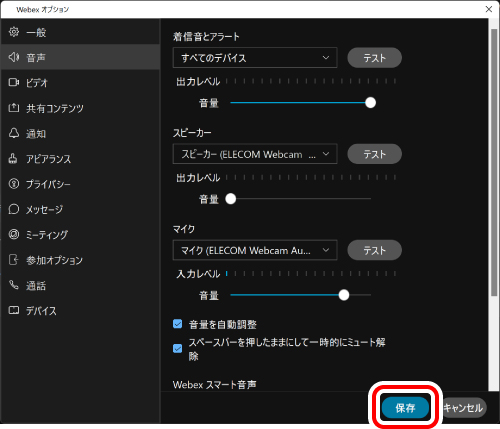Select the ビデオ camera icon
The width and height of the screenshot is (500, 429).
[14, 82]
